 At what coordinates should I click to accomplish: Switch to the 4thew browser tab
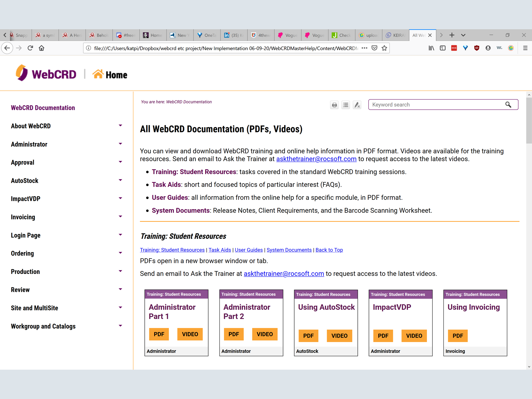tap(261, 35)
